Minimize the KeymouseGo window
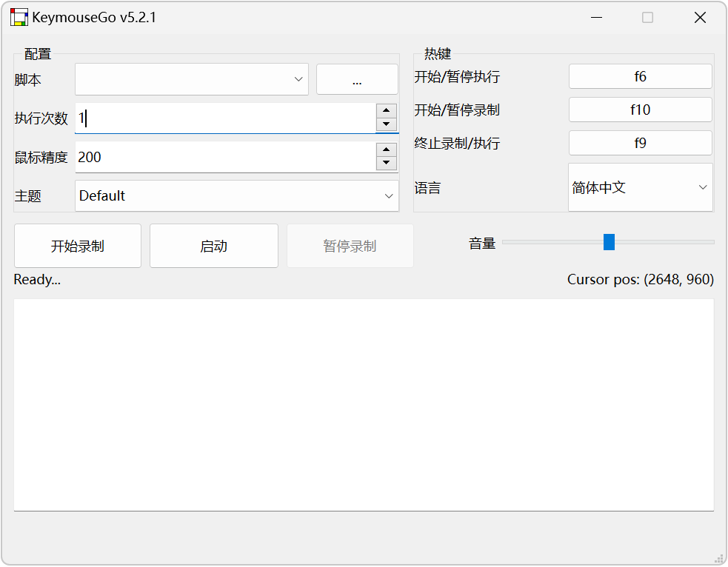728x567 pixels. (597, 18)
